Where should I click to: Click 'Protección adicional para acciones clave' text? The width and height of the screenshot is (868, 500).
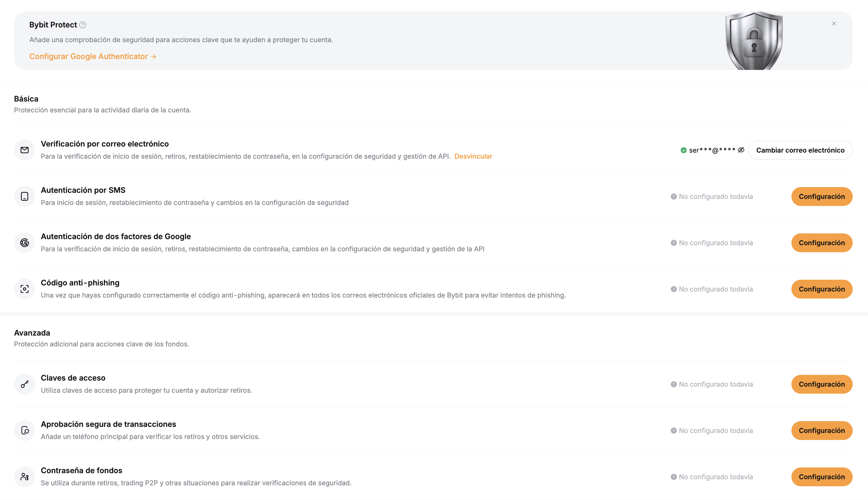click(x=101, y=344)
